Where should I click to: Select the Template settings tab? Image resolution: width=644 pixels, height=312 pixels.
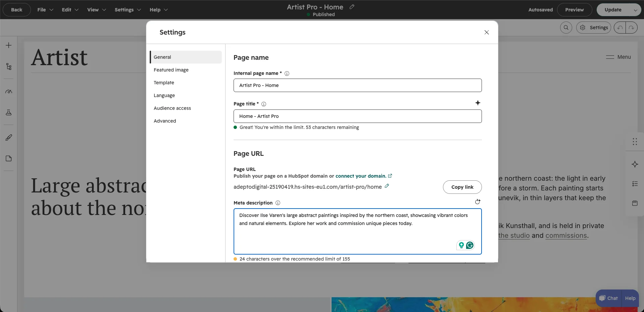(186, 83)
